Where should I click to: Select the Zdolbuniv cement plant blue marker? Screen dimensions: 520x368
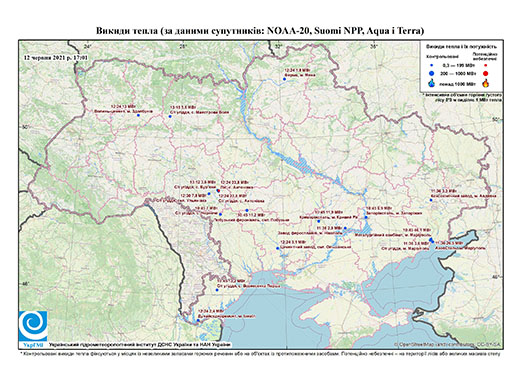tap(138, 115)
